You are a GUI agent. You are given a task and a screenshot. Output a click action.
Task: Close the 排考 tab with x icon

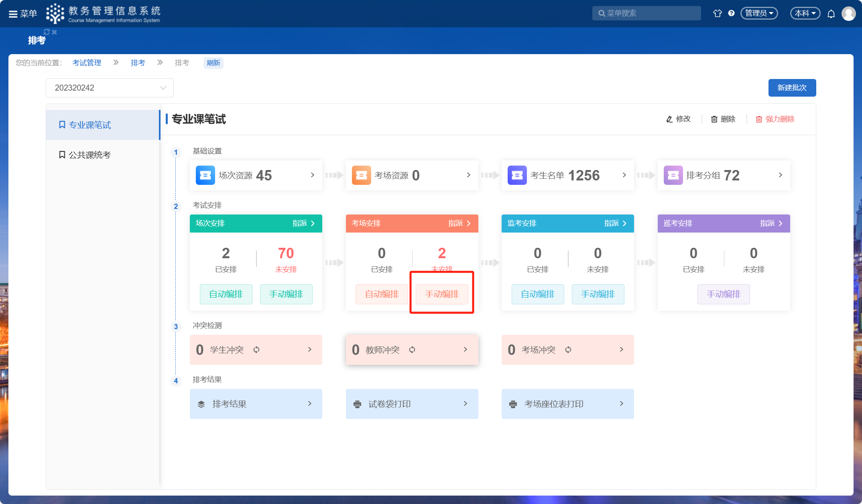pyautogui.click(x=55, y=32)
